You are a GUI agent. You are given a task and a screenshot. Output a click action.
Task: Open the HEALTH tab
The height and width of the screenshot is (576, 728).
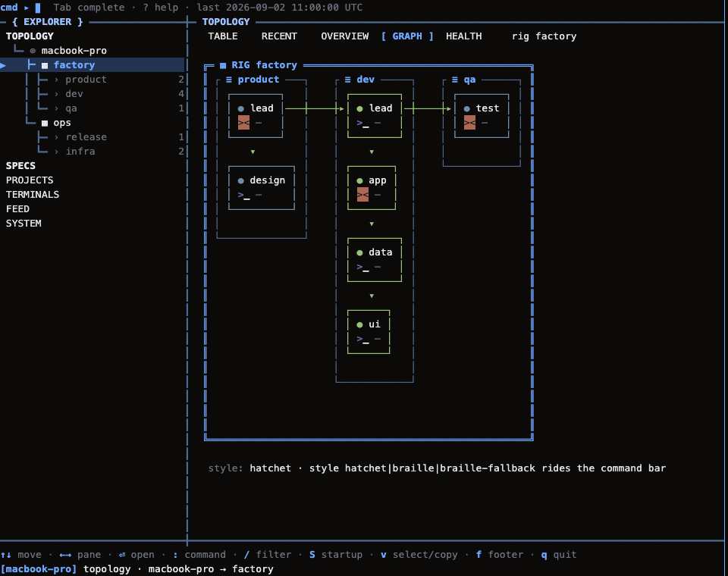(x=464, y=36)
